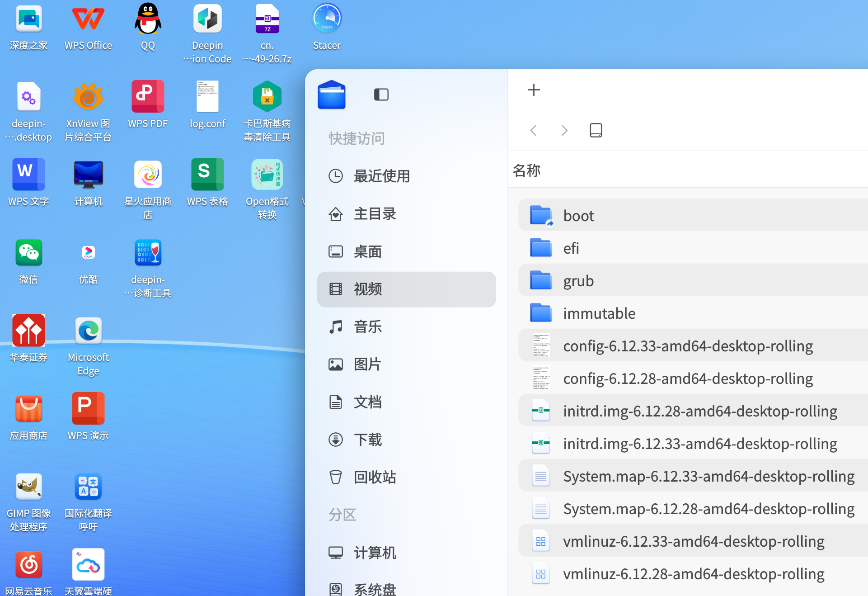868x596 pixels.
Task: Open 图片 in the sidebar
Action: click(x=407, y=364)
